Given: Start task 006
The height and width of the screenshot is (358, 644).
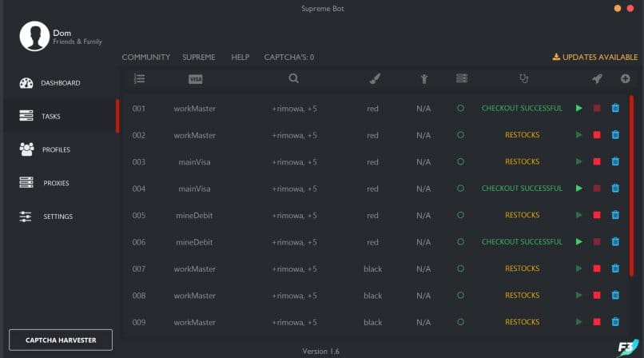Looking at the screenshot, I should (579, 241).
